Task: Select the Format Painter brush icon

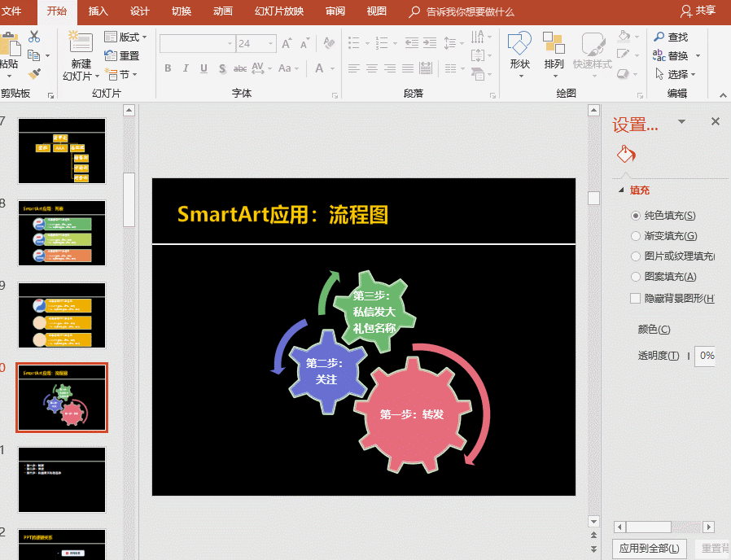Action: click(x=34, y=74)
